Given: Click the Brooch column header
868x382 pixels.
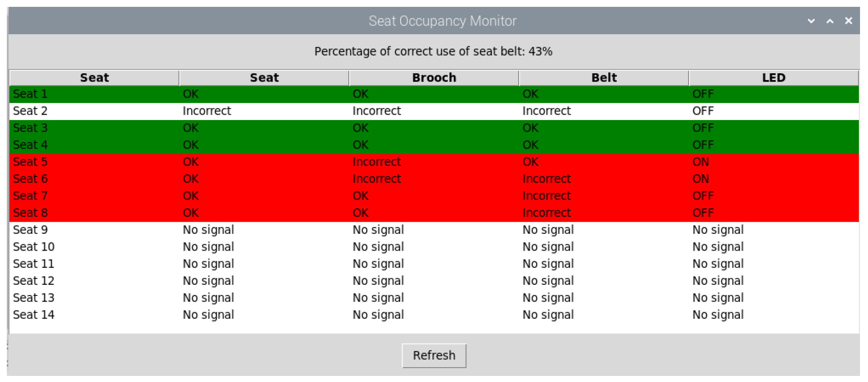Looking at the screenshot, I should tap(434, 78).
